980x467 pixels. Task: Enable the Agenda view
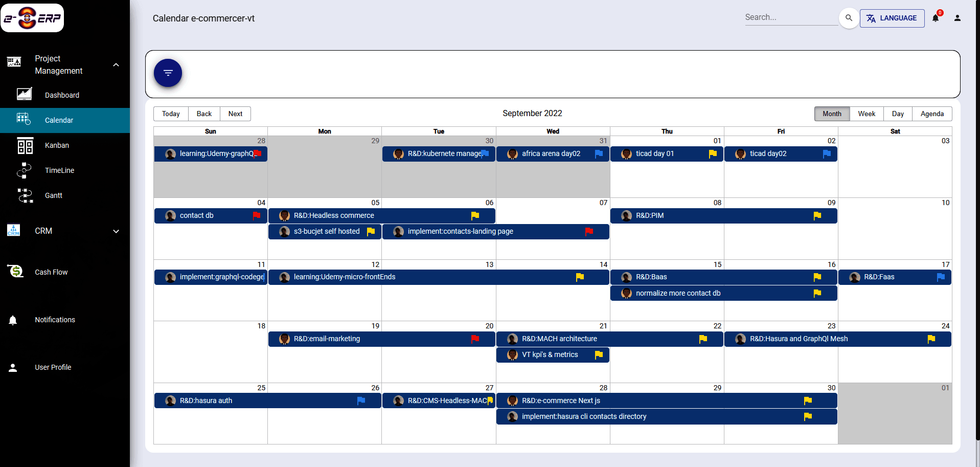point(932,114)
